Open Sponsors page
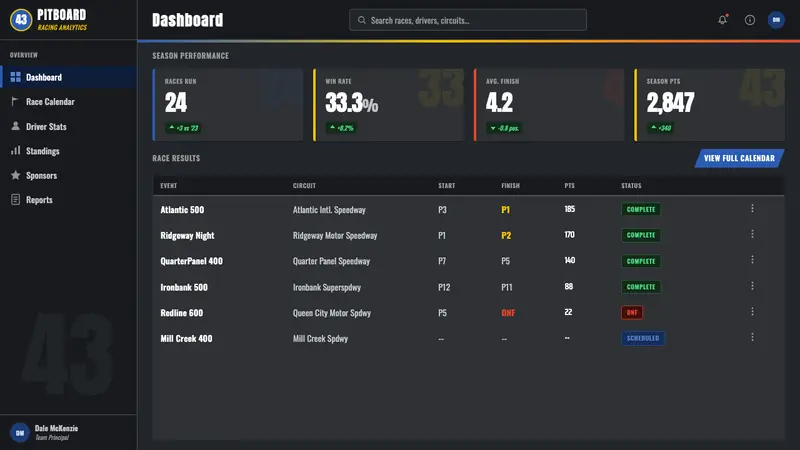This screenshot has height=450, width=800. tap(68, 175)
